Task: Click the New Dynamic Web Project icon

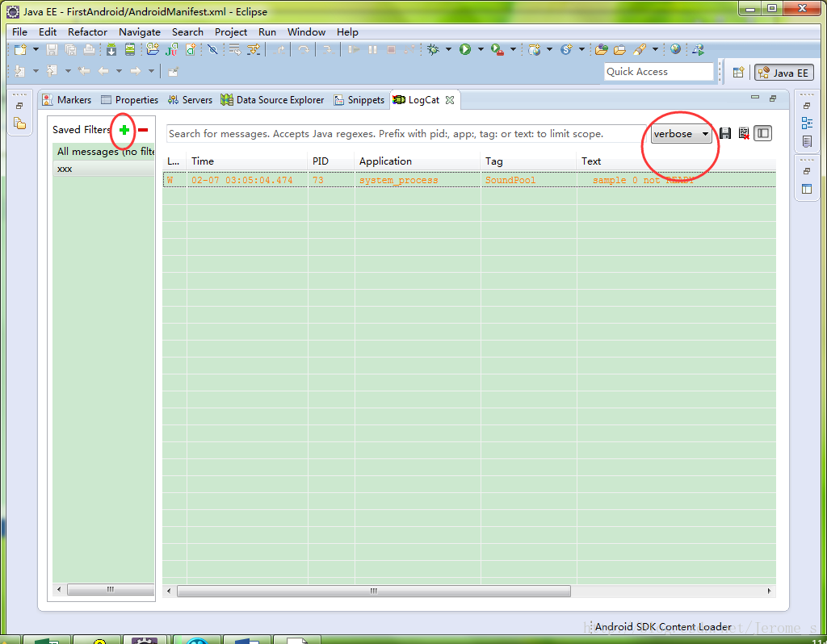Action: coord(535,49)
